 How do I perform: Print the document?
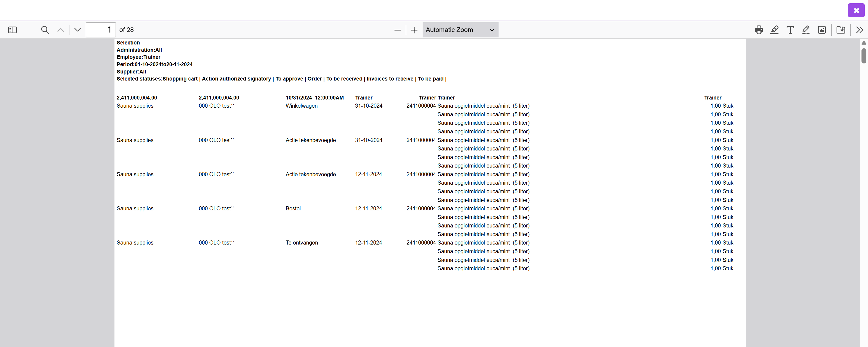tap(759, 30)
